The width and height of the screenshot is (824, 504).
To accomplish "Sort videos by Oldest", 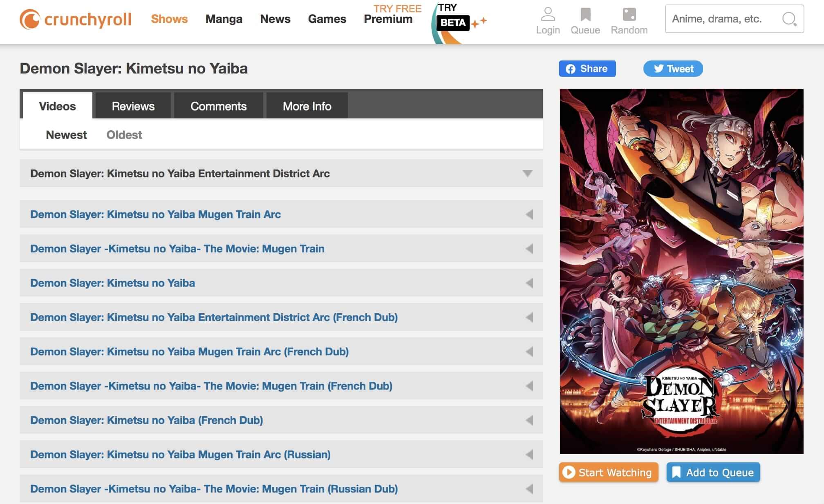I will [124, 135].
